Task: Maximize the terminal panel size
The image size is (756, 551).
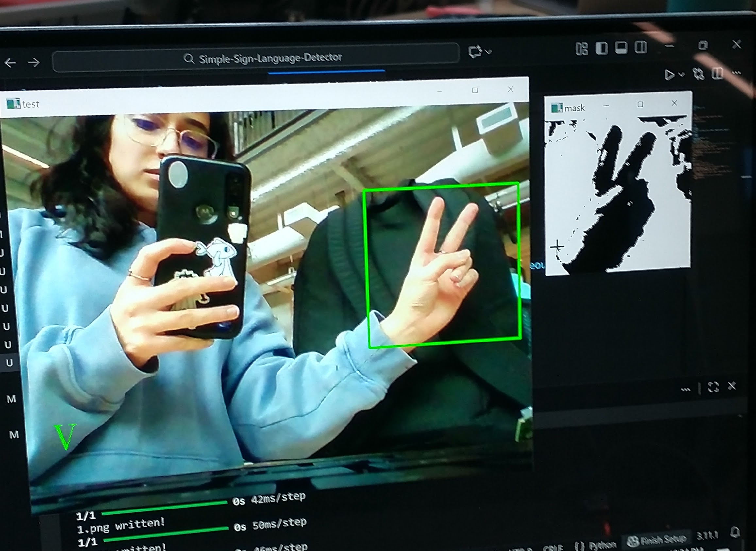Action: click(713, 387)
